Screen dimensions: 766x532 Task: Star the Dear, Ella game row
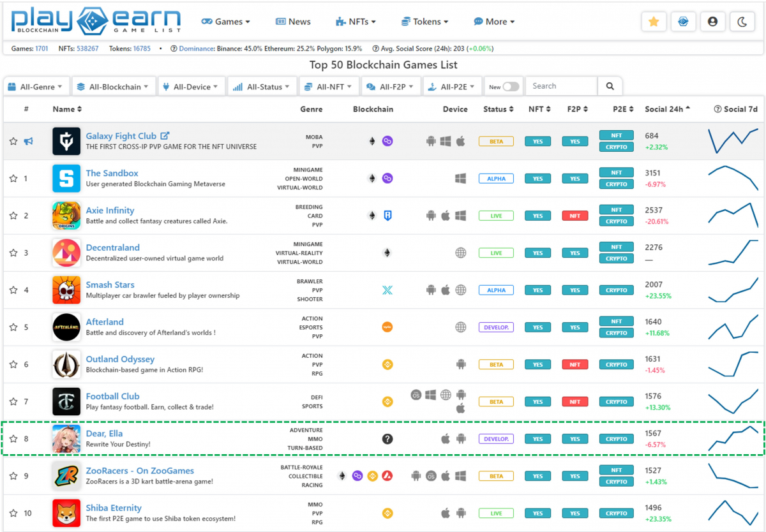tap(13, 439)
